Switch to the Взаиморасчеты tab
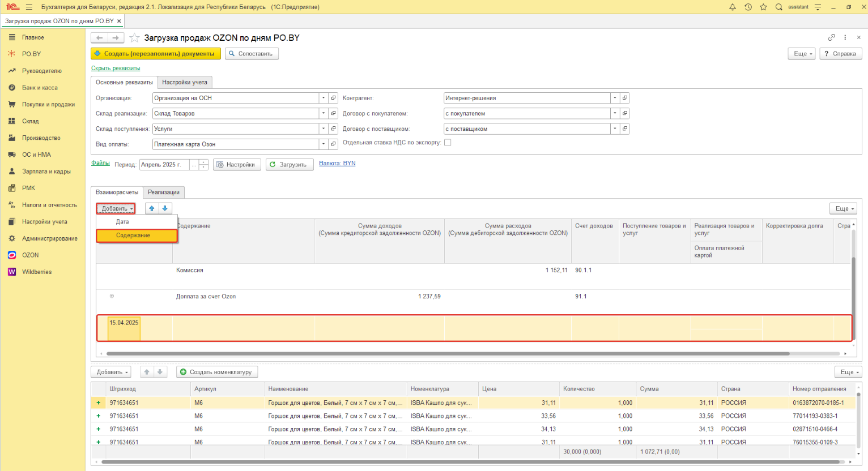 [117, 192]
